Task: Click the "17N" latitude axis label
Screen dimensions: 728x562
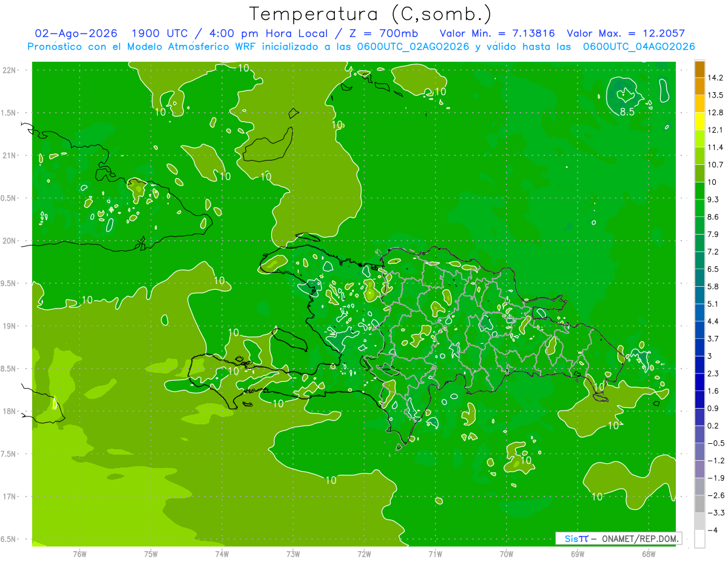Action: 9,497
